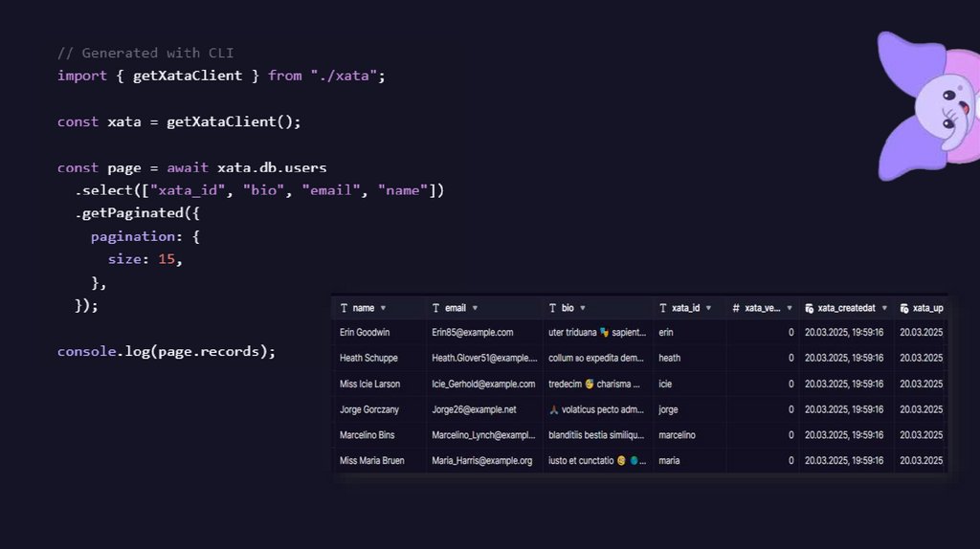Click the email cell starting Marcelino_Lynch
The image size is (980, 549).
pyautogui.click(x=483, y=435)
